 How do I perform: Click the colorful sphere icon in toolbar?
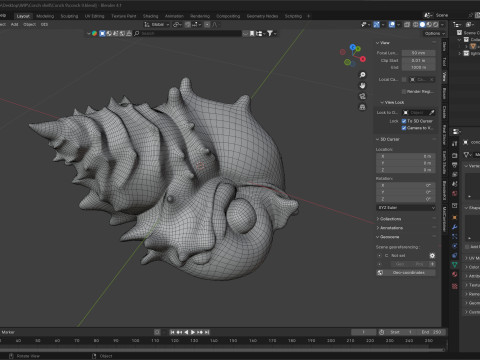[95, 33]
